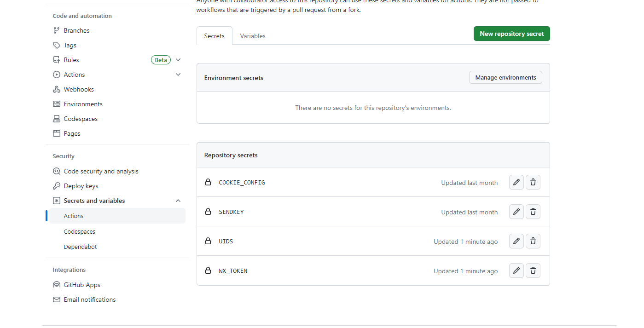Open Email notifications settings
644x328 pixels.
point(90,299)
